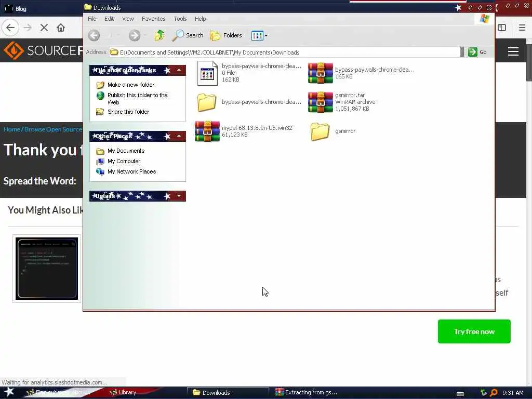Click the Home breadcrumb link
The image size is (532, 399).
tap(12, 129)
